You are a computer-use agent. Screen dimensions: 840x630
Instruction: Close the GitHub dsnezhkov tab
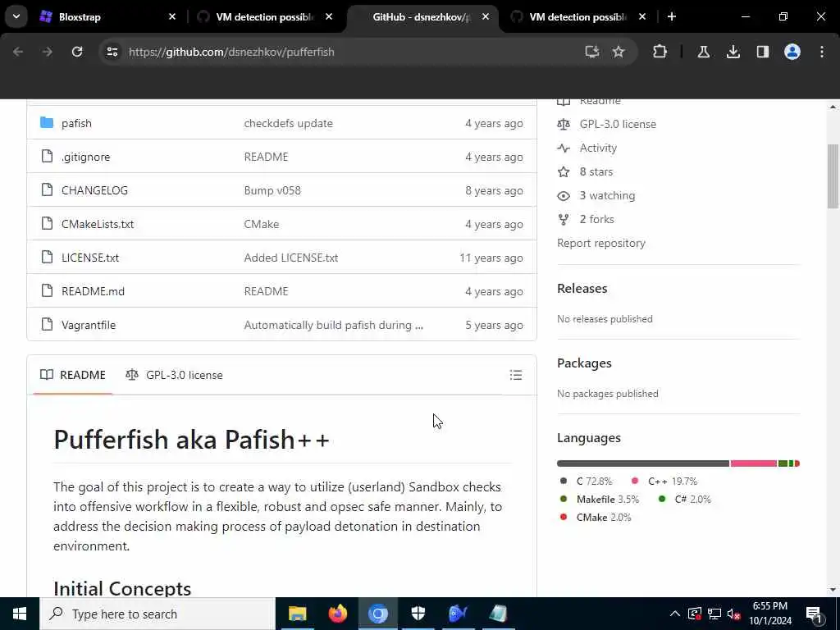pyautogui.click(x=486, y=16)
